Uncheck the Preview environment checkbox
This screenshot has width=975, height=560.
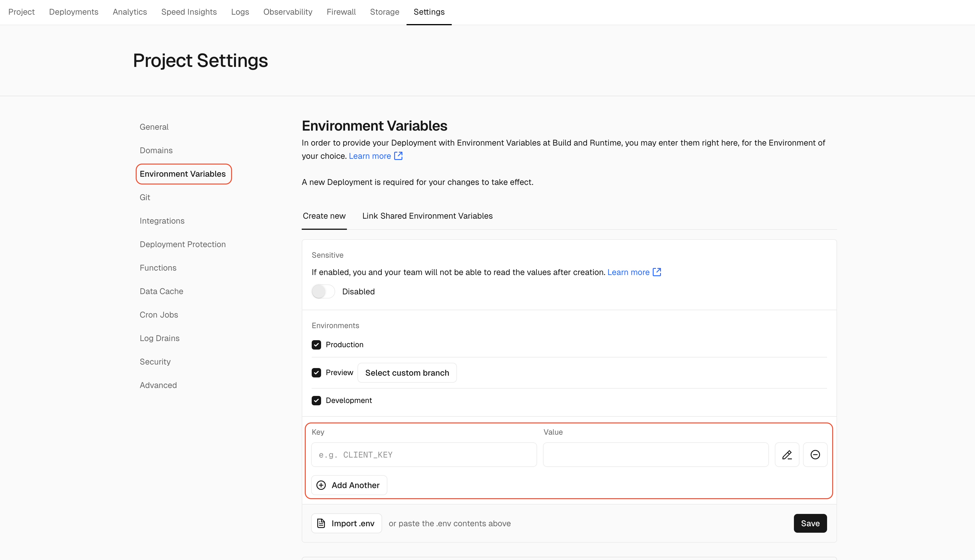(316, 372)
